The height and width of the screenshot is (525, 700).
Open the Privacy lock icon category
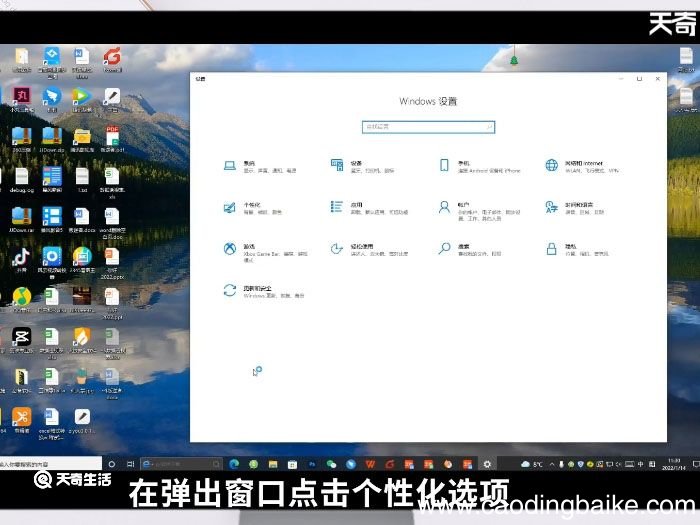pos(577,249)
